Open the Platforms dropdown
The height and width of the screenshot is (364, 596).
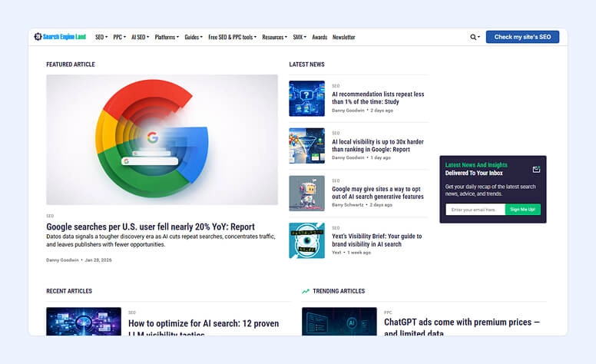click(x=167, y=37)
